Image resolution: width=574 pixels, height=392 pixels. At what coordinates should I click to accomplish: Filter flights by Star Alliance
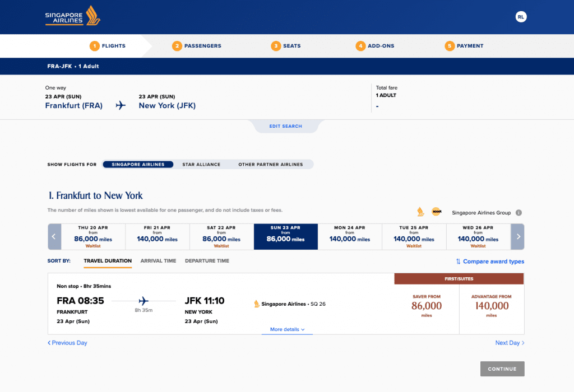201,165
